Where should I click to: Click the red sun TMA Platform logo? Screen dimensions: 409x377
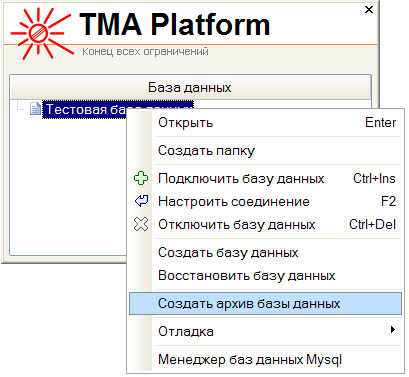coord(40,33)
